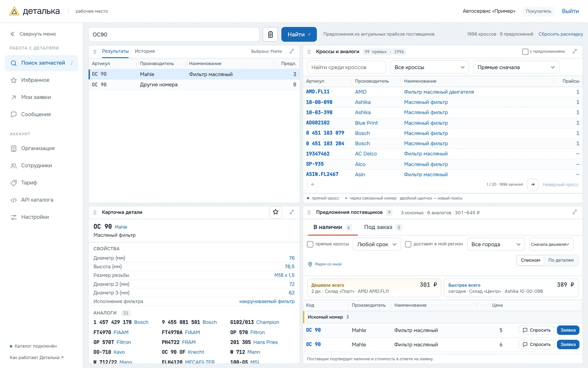This screenshot has width=588, height=368.
Task: Open Мои заявки in the sidebar
Action: point(42,97)
